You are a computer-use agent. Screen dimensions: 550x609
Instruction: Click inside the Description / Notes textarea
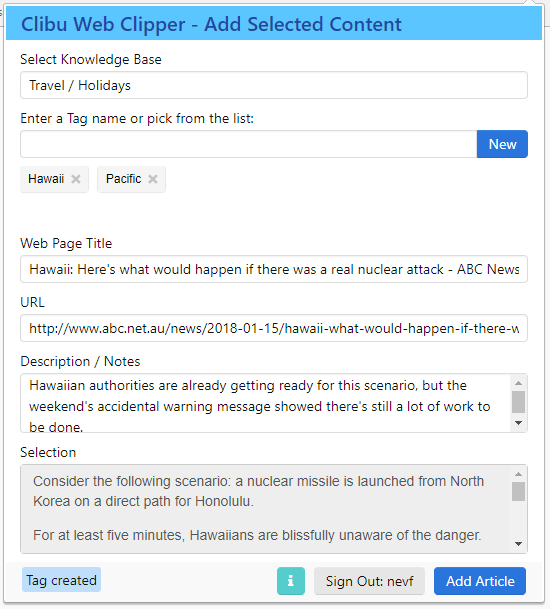pos(266,403)
